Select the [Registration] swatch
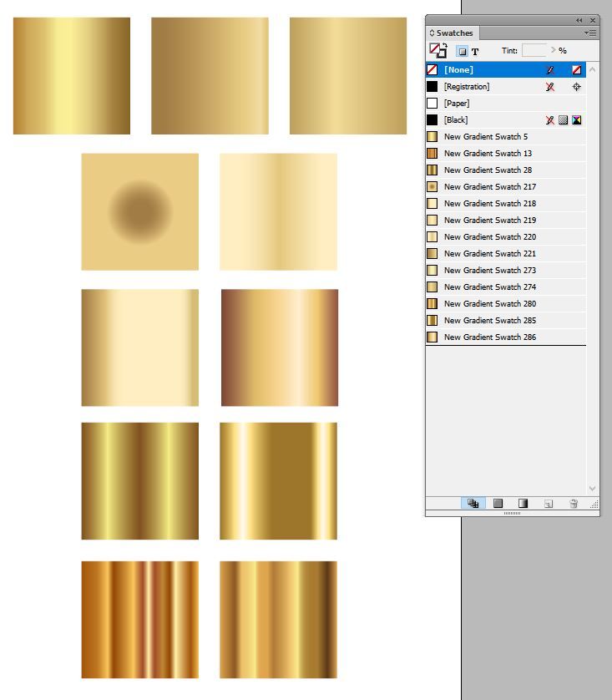This screenshot has height=700, width=612. pos(506,87)
